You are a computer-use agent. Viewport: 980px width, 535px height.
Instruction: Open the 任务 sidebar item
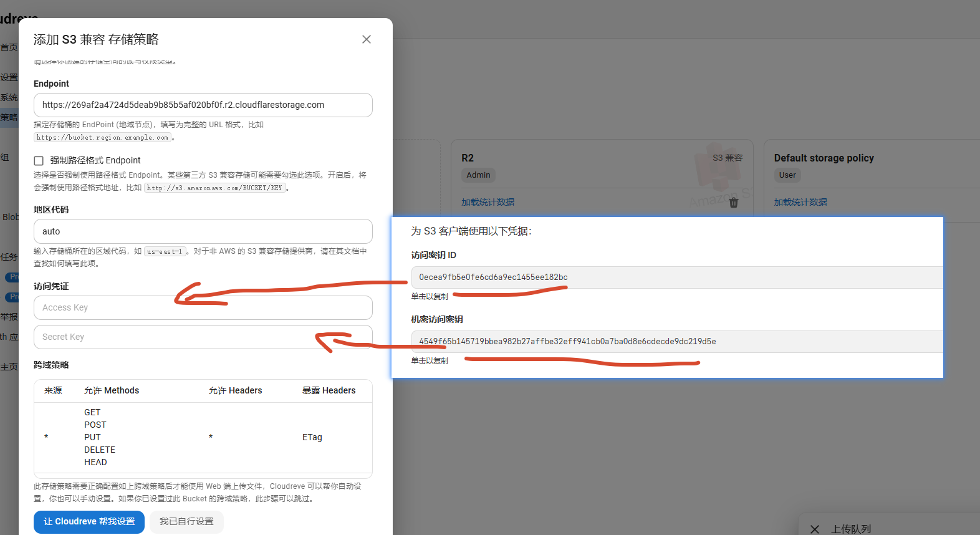pos(9,257)
